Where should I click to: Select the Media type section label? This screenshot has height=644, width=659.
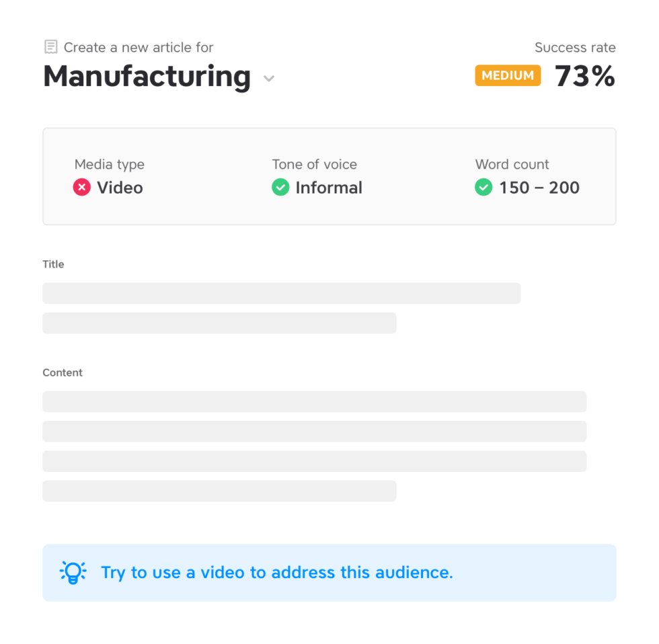(109, 164)
